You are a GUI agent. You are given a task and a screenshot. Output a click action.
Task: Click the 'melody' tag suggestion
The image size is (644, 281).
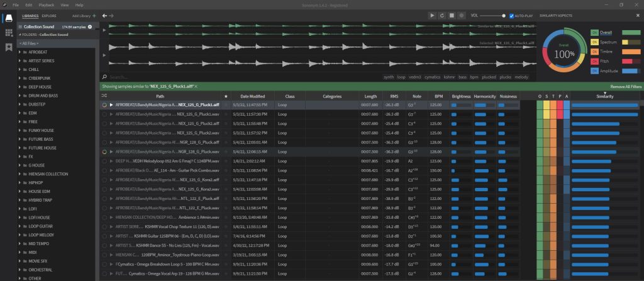pos(521,77)
